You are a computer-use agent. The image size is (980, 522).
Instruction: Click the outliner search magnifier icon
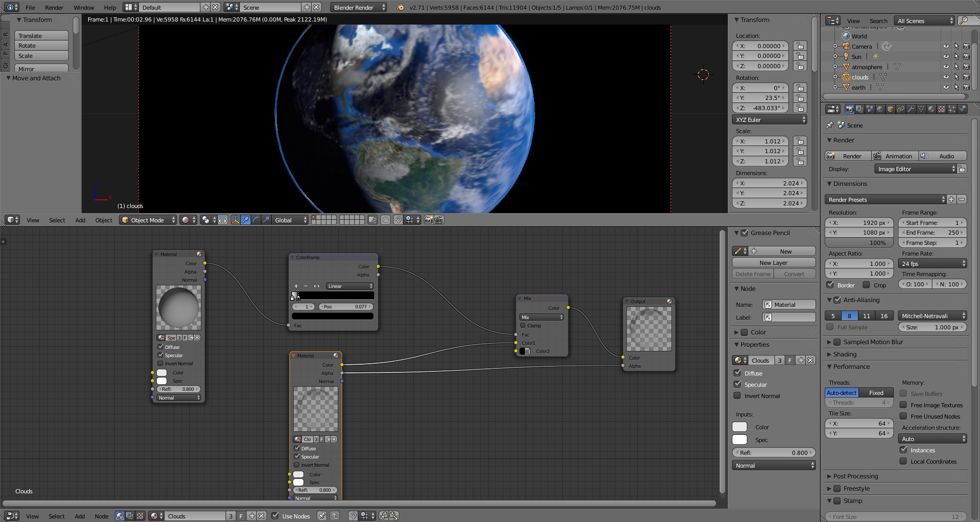tap(964, 20)
